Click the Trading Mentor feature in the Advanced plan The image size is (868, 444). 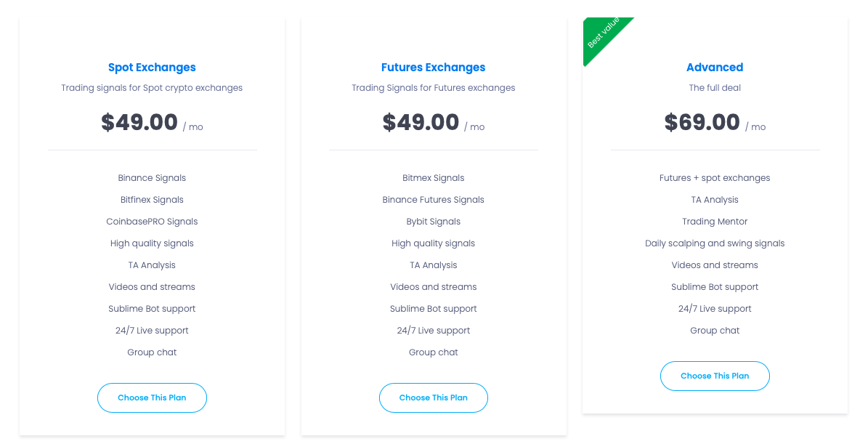[715, 222]
